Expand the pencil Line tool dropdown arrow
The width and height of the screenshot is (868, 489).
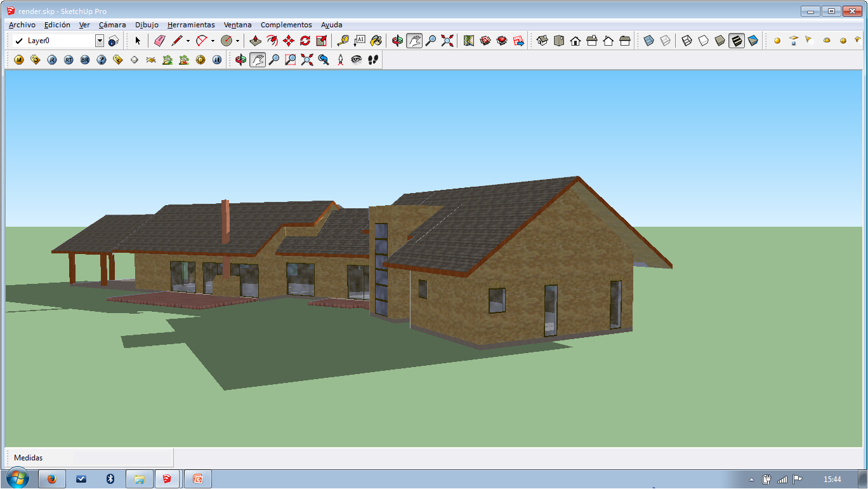click(x=188, y=41)
